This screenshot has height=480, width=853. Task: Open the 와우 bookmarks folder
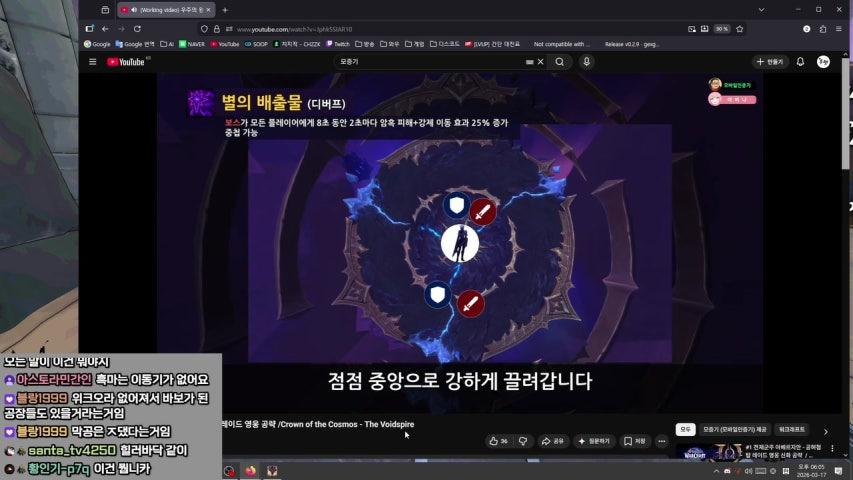(390, 44)
